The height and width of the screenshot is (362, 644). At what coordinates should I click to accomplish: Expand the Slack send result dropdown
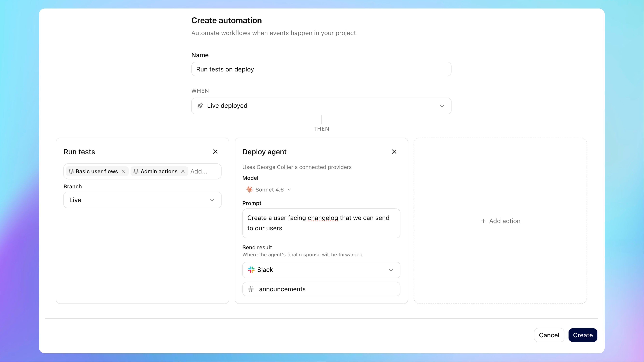[391, 270]
